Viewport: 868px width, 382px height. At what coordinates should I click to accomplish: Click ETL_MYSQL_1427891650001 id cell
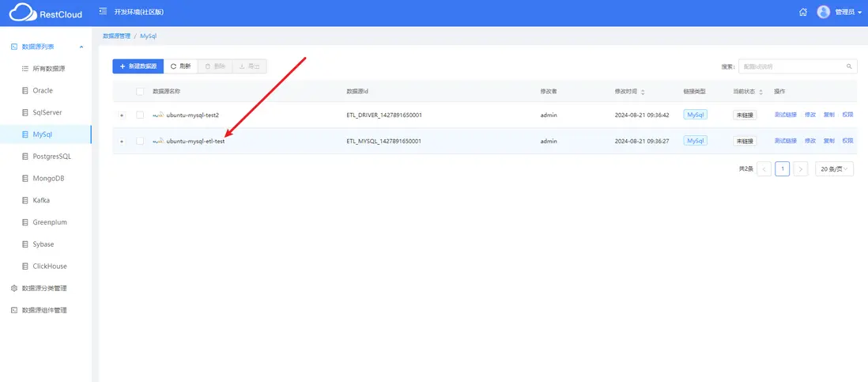tap(383, 141)
